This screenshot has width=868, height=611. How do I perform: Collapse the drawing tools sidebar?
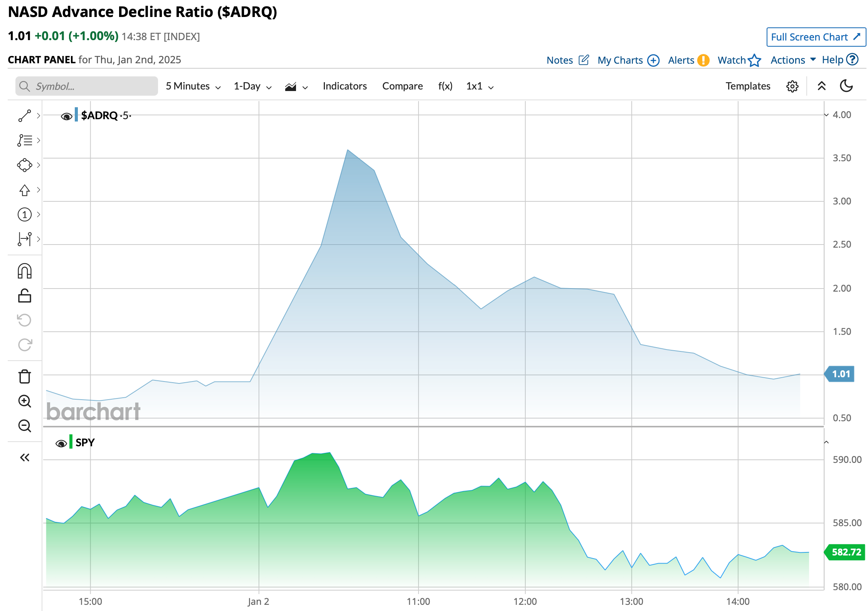[x=25, y=457]
